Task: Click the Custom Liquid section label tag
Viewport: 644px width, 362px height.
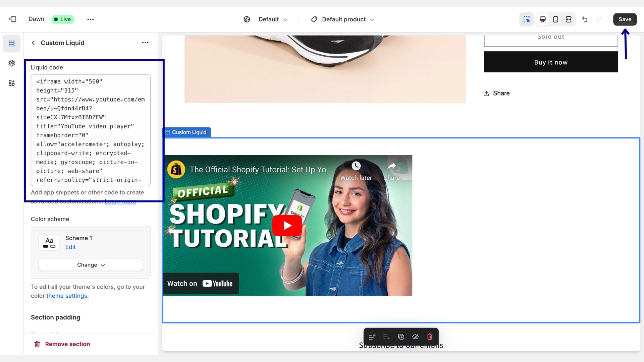Action: [x=186, y=132]
